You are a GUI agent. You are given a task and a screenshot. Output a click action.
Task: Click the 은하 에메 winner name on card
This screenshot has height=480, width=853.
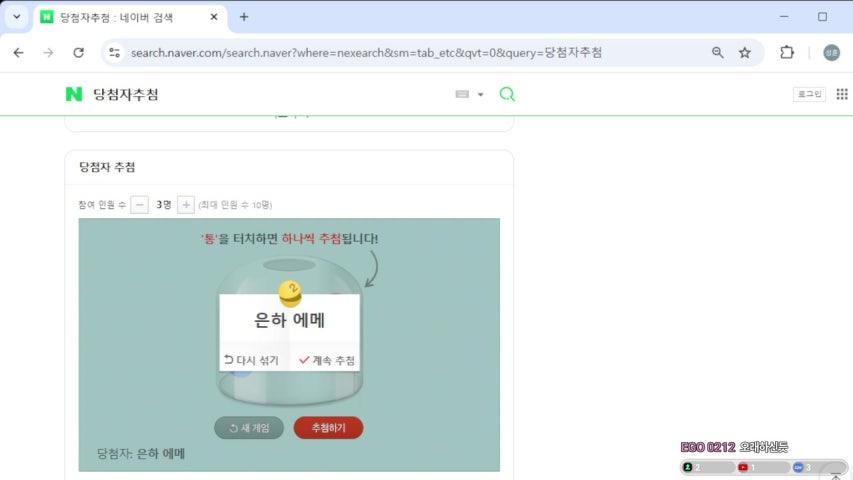point(289,320)
